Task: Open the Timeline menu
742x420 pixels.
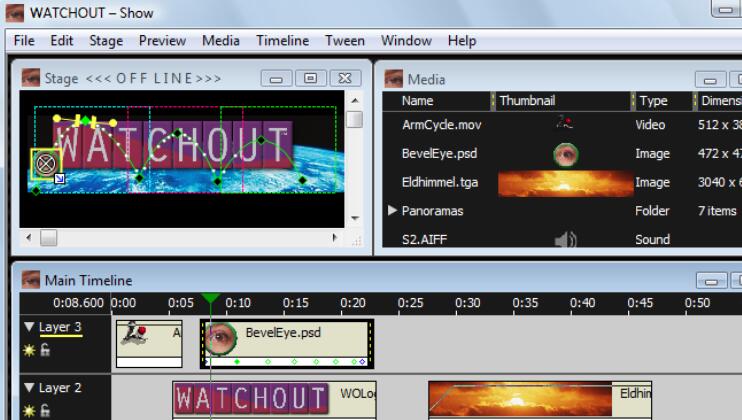Action: click(x=283, y=41)
